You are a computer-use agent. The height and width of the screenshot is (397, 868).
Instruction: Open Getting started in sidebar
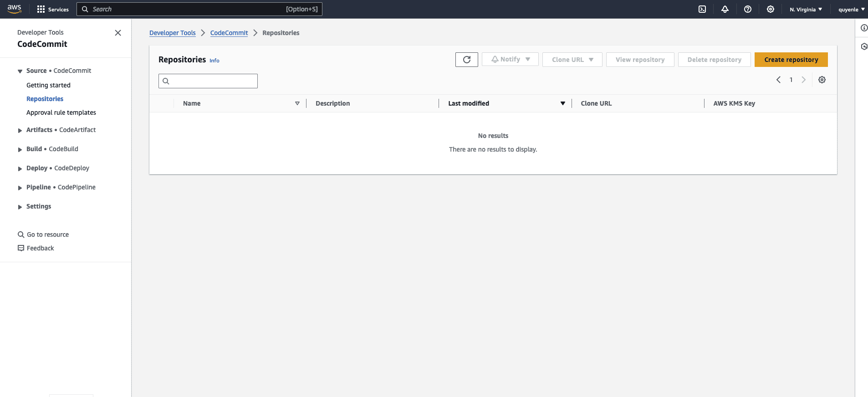pyautogui.click(x=48, y=85)
